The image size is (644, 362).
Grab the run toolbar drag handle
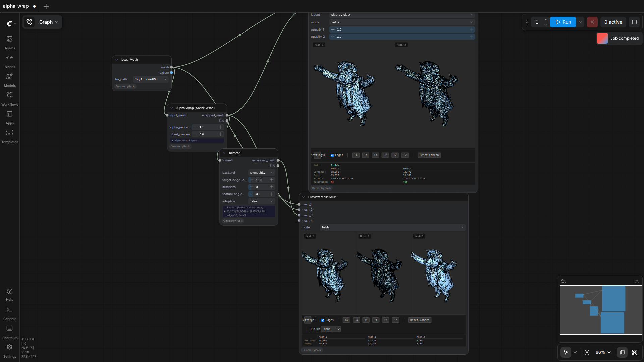click(527, 22)
